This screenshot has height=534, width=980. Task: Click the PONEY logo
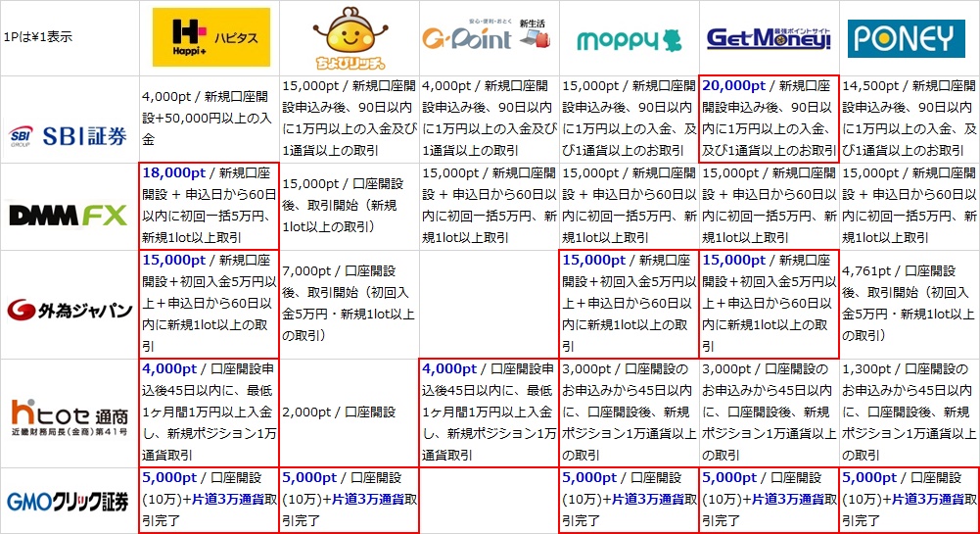[906, 38]
